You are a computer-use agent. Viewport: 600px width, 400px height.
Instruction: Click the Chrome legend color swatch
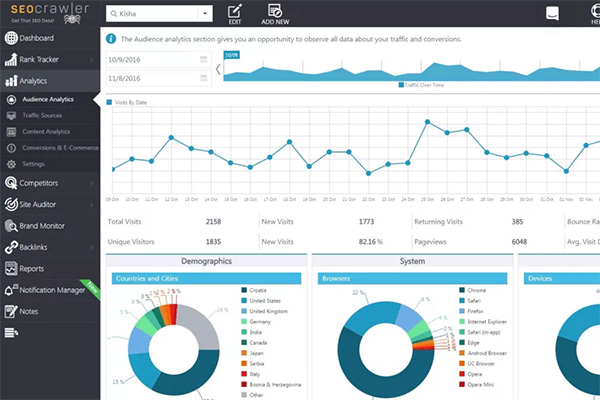461,290
